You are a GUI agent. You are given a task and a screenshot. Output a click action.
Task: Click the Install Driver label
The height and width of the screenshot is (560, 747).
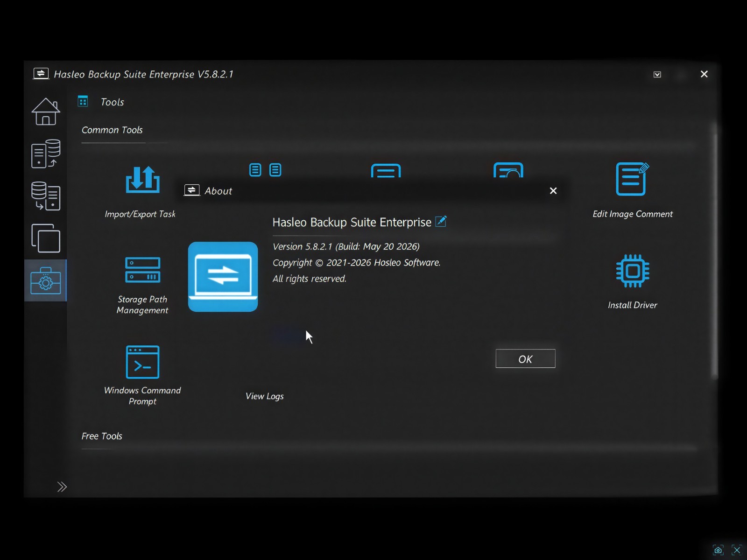point(632,305)
